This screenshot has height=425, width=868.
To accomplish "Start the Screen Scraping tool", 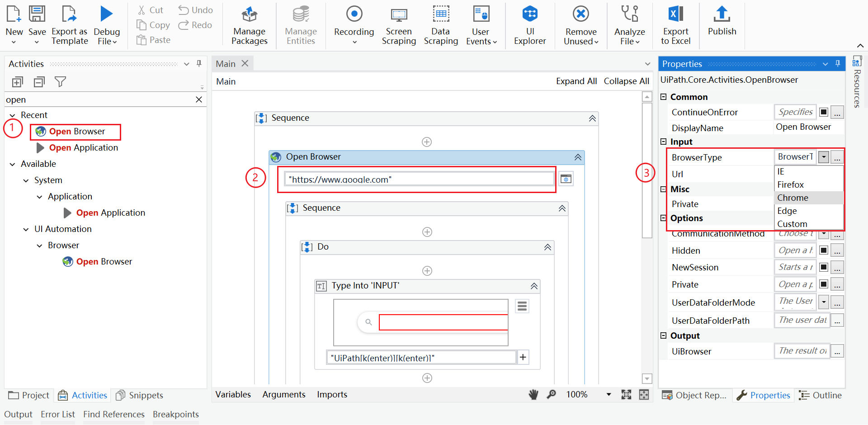I will (399, 25).
